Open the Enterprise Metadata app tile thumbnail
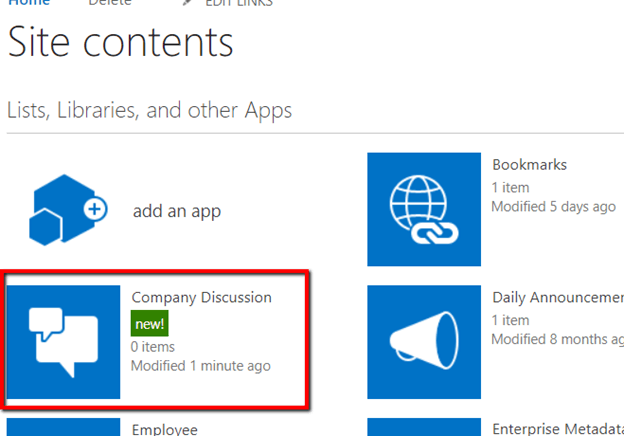 click(424, 427)
